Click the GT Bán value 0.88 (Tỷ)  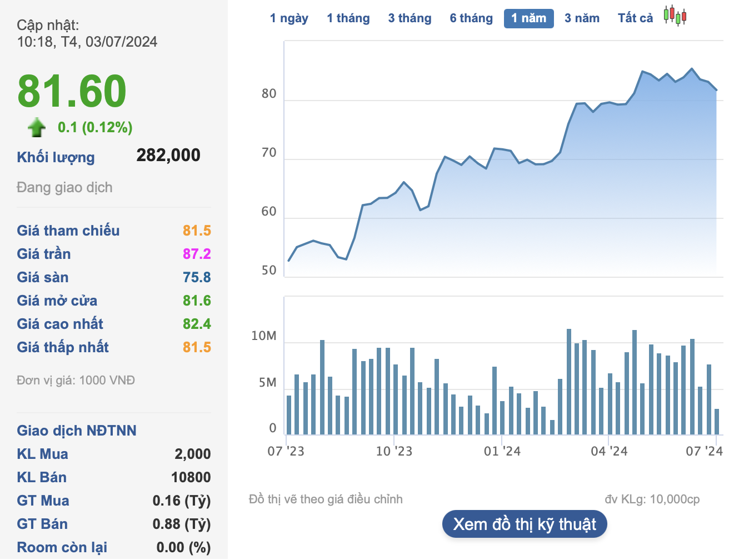tap(182, 524)
